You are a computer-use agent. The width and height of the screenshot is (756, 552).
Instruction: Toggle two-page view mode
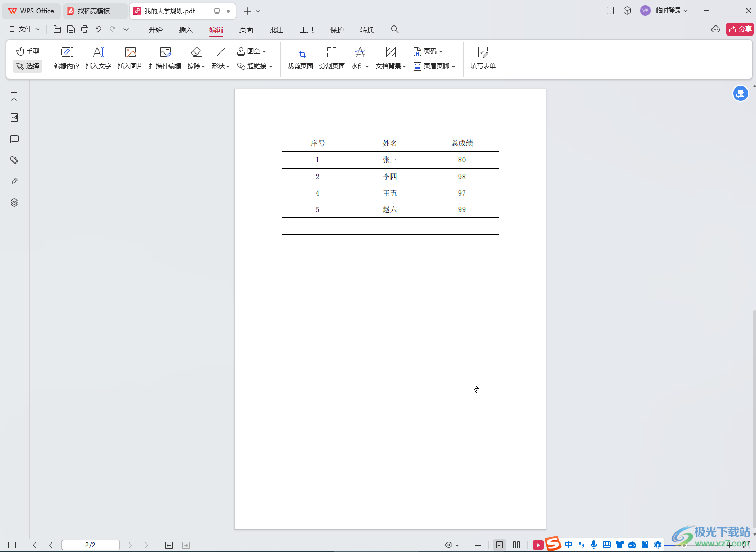517,545
